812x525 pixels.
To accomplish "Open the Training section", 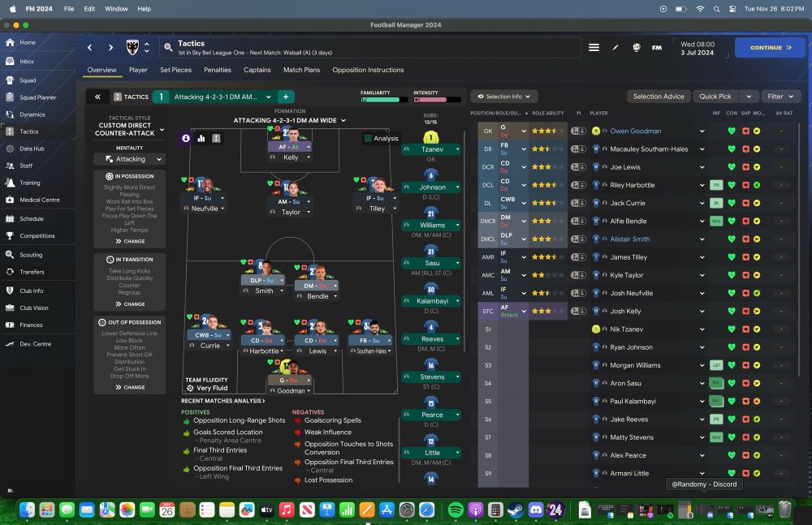I will coord(29,183).
